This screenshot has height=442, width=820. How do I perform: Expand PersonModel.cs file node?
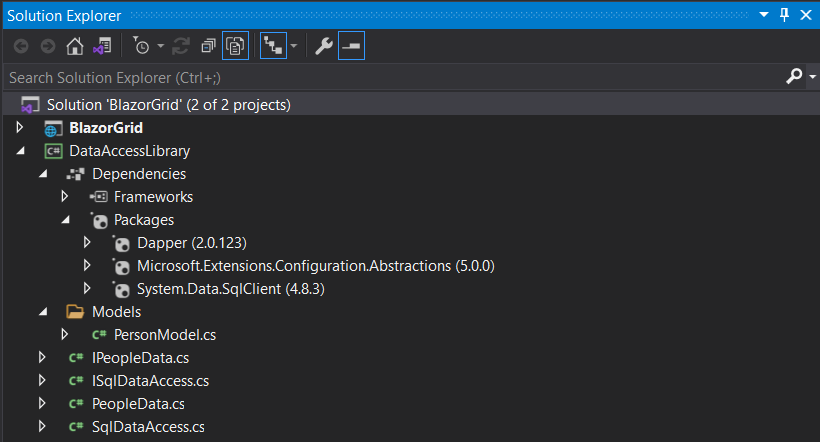65,334
